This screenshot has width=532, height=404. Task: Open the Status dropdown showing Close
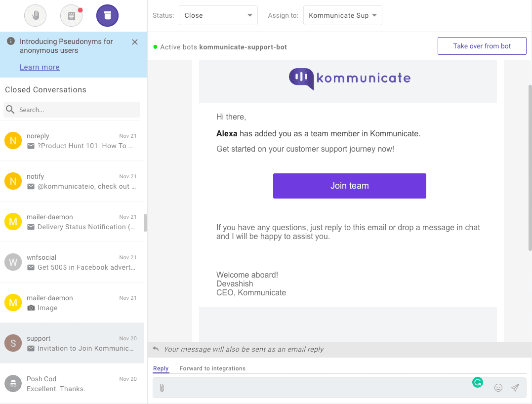[218, 15]
